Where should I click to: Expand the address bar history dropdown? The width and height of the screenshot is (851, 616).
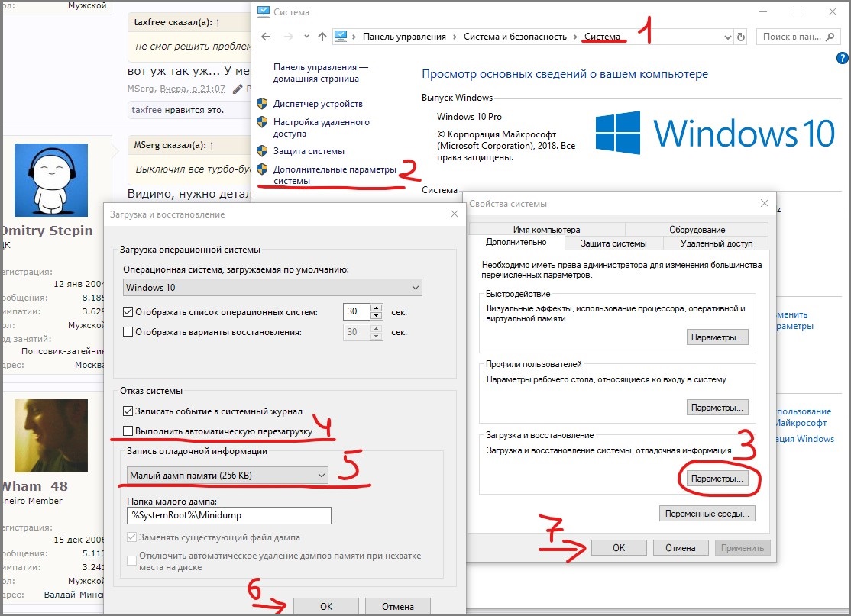(x=728, y=37)
